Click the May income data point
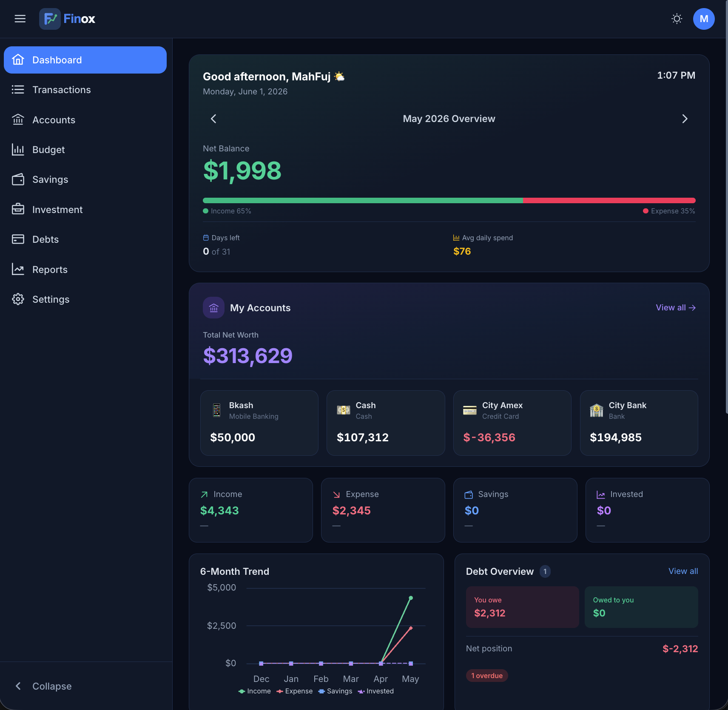This screenshot has height=710, width=728. click(411, 598)
